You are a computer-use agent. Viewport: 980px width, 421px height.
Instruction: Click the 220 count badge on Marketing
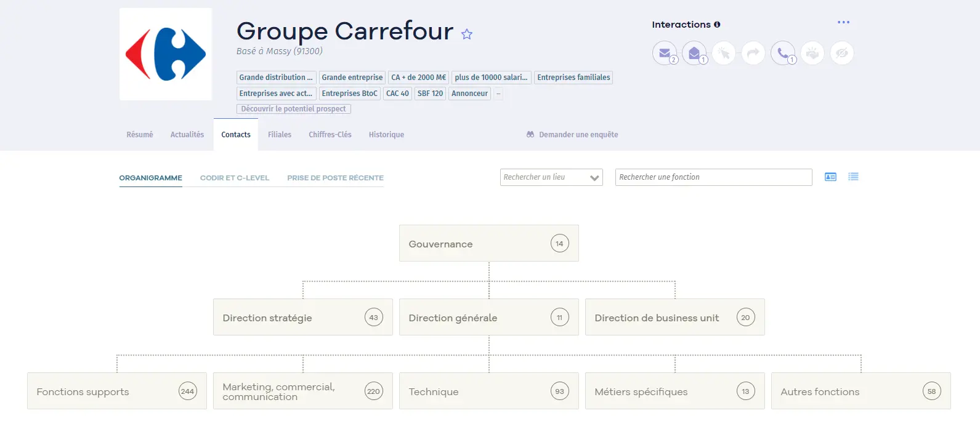[x=374, y=391]
